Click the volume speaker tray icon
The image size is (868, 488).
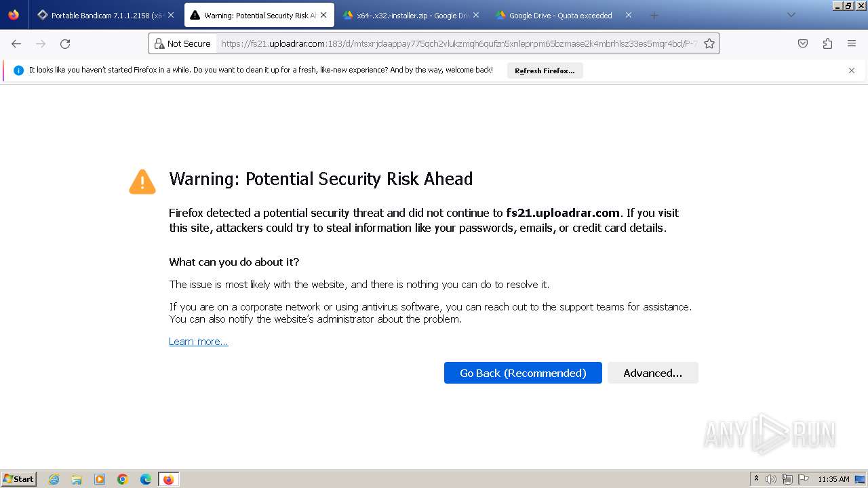(x=770, y=479)
